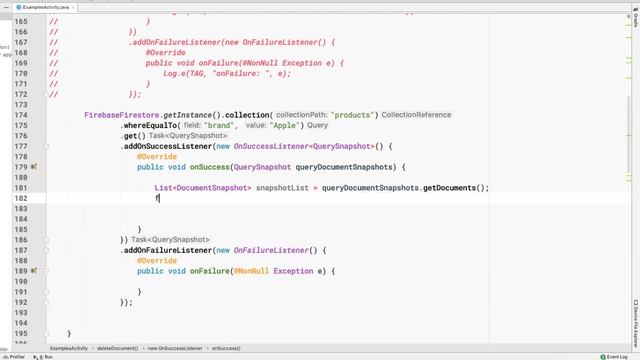
Task: Click List<DocumentSnapshot> type on line 181
Action: coord(203,188)
